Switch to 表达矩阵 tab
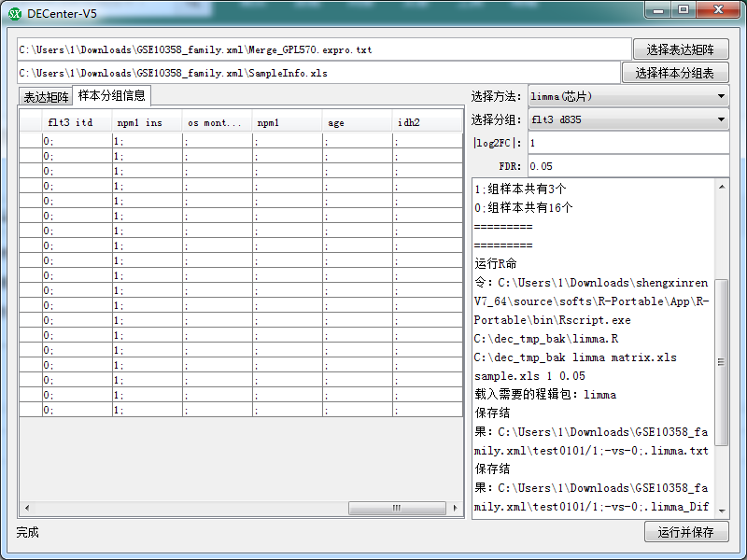The width and height of the screenshot is (747, 560). coord(46,97)
